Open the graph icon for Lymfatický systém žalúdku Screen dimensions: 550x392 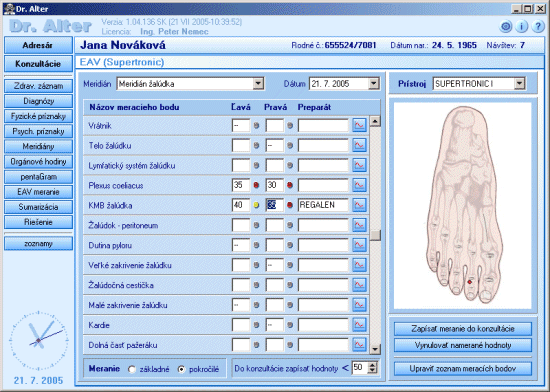pos(359,165)
